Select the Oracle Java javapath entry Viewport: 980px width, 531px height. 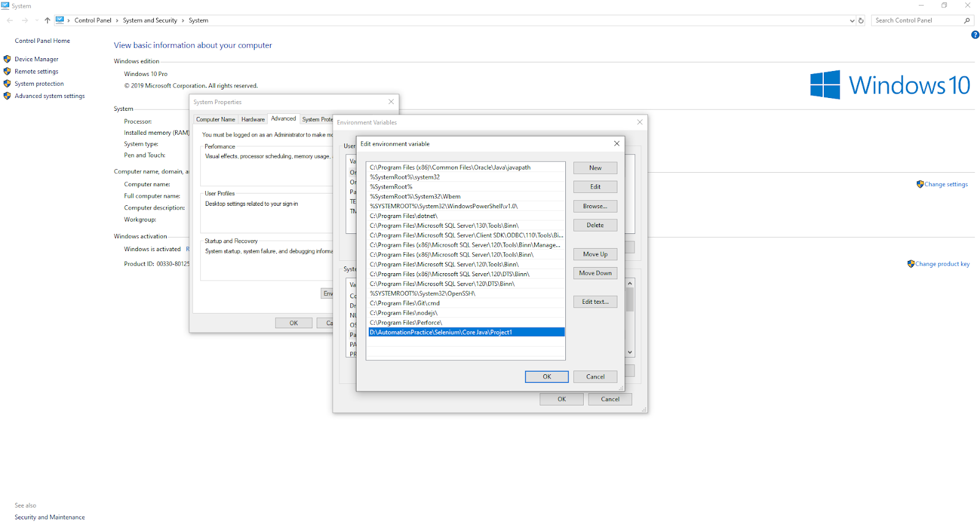pyautogui.click(x=466, y=167)
